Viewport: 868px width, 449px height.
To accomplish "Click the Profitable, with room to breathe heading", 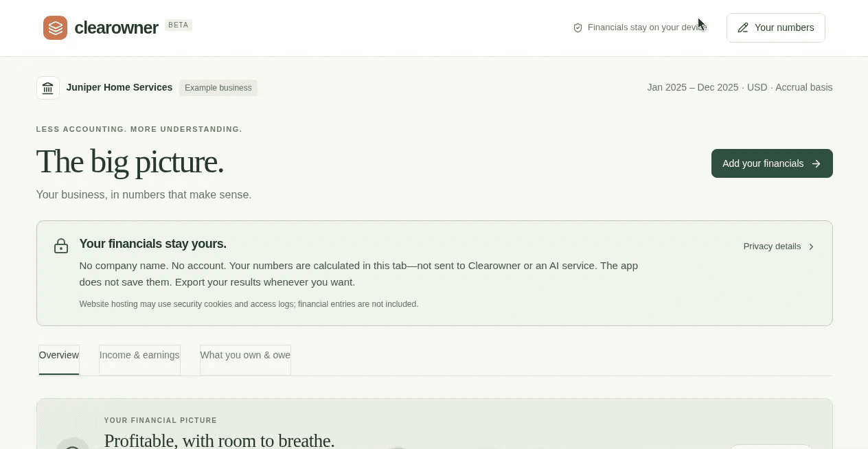I will pos(219,440).
